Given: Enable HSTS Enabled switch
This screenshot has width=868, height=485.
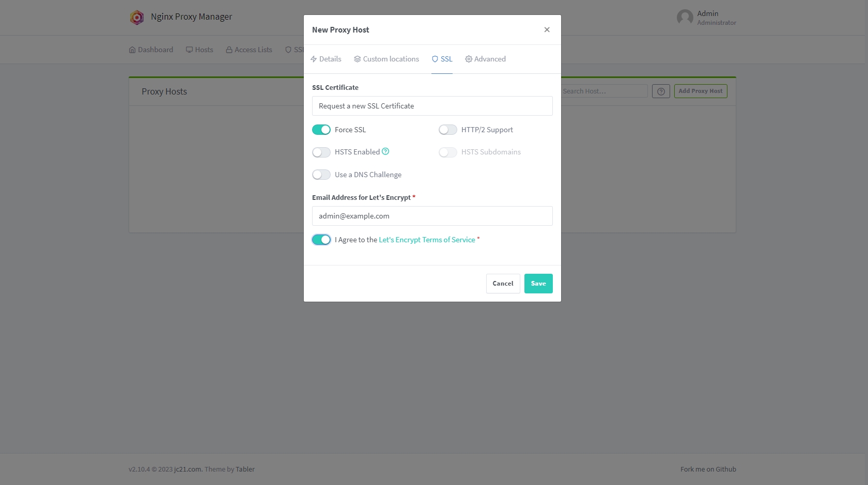Looking at the screenshot, I should pos(321,152).
